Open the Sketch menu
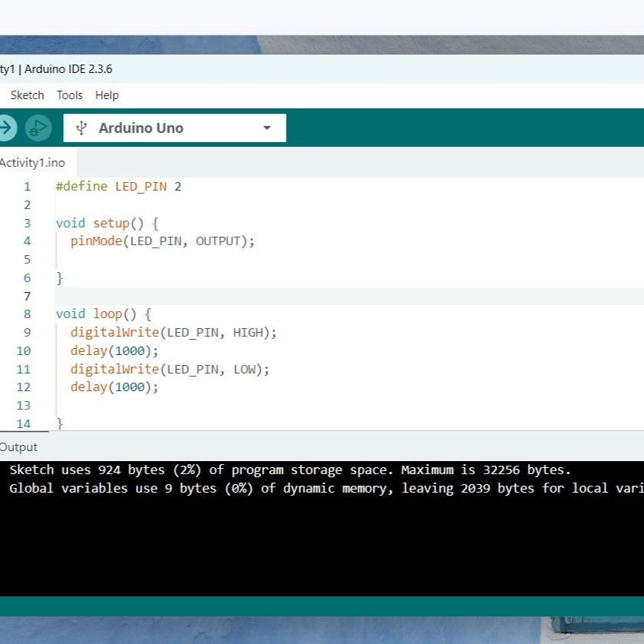Screen dimensions: 644x644 point(27,95)
